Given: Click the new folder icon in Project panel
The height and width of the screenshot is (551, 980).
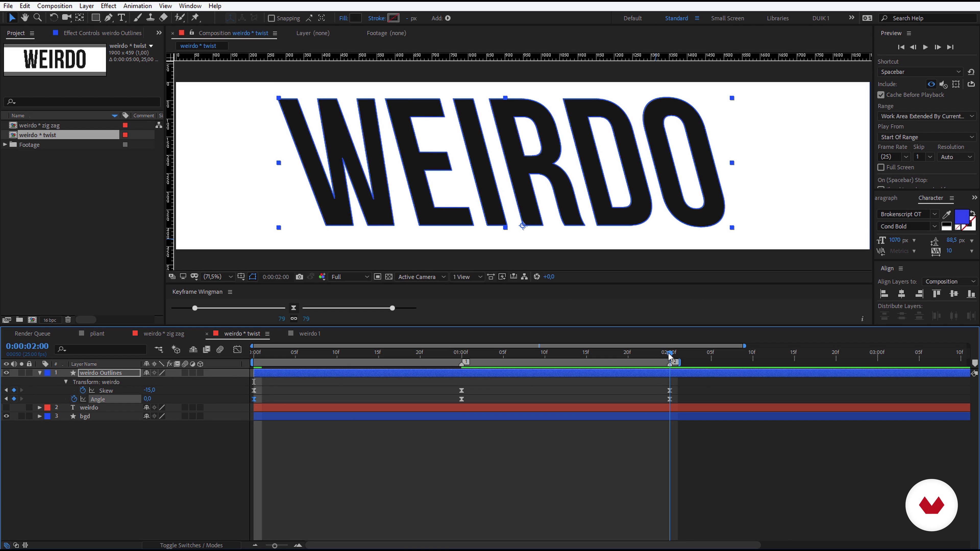Looking at the screenshot, I should coord(19,320).
